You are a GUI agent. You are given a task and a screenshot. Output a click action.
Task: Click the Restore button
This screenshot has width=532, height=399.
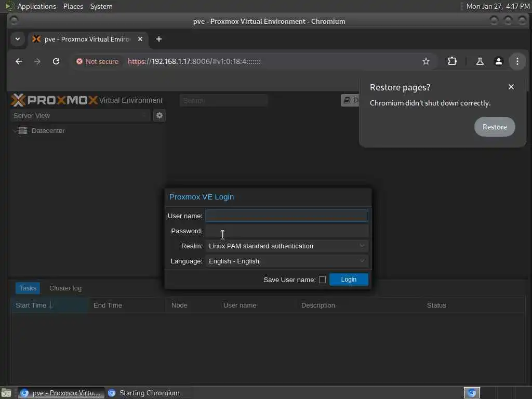(x=495, y=127)
